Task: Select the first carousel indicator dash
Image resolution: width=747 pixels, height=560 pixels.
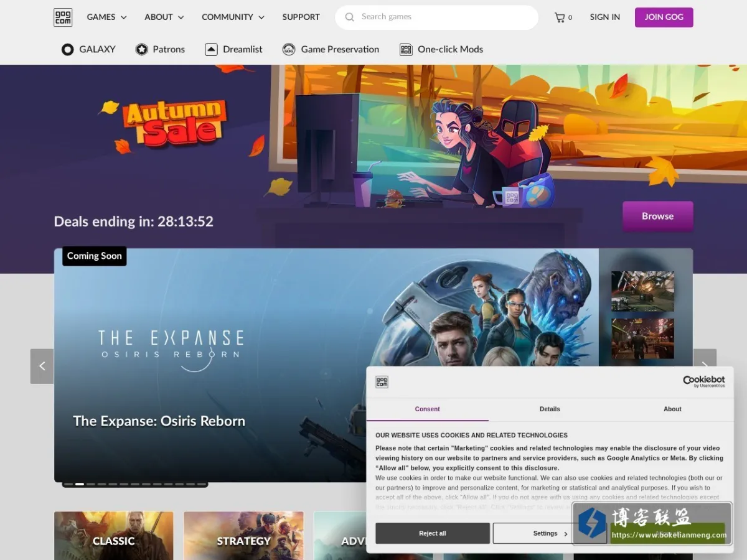Action: pyautogui.click(x=68, y=483)
